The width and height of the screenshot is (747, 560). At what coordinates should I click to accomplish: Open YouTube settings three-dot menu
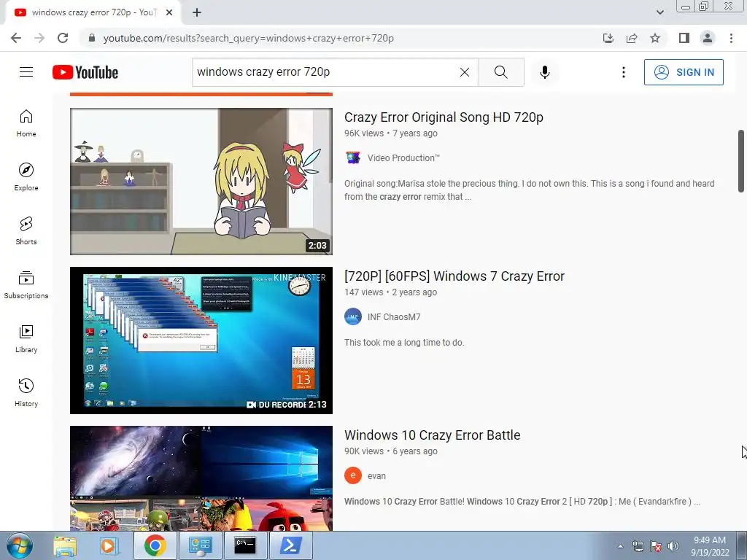(623, 72)
